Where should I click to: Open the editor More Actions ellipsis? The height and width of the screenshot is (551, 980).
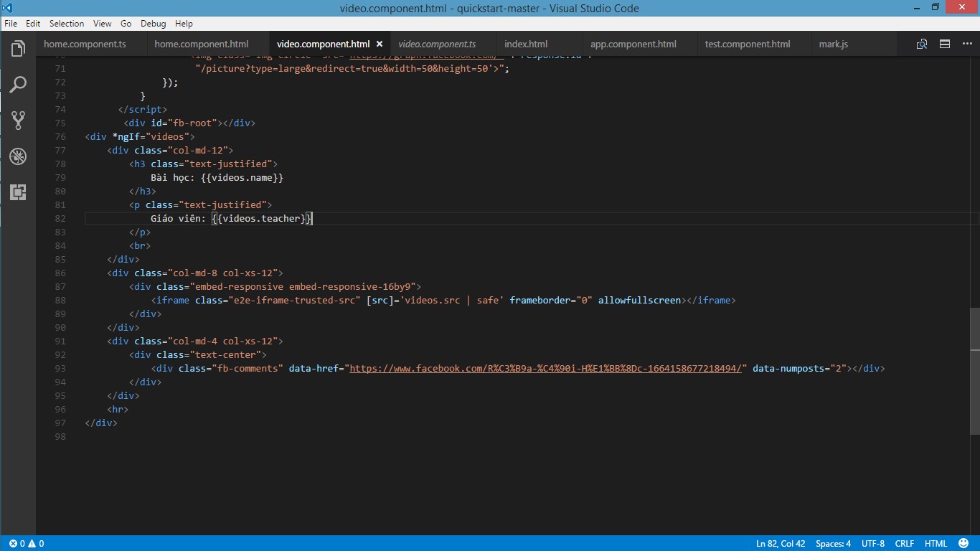click(x=966, y=44)
